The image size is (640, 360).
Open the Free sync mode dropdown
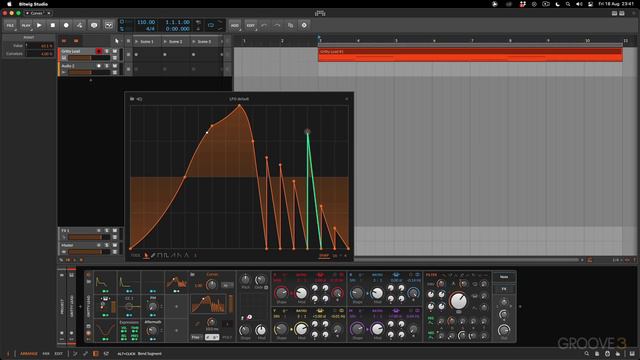click(197, 337)
